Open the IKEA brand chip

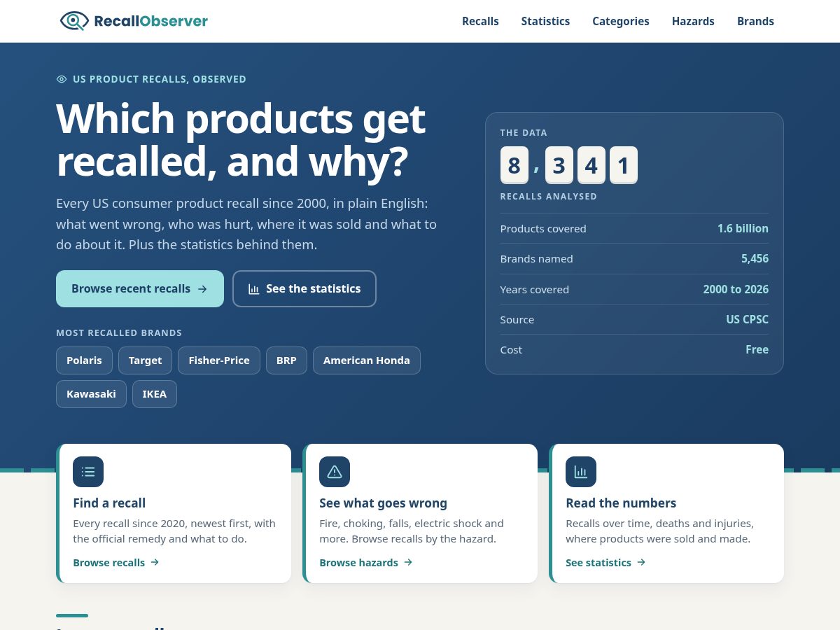pos(155,394)
